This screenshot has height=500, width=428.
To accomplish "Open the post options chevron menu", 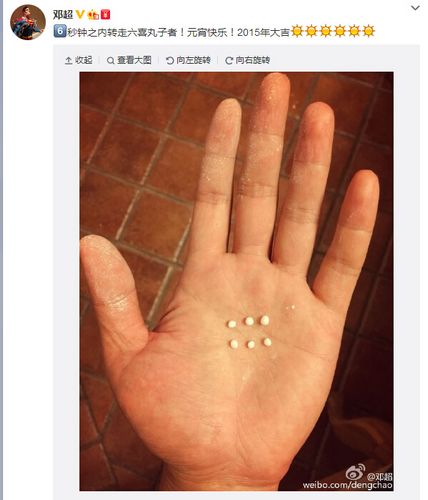I will pyautogui.click(x=415, y=8).
